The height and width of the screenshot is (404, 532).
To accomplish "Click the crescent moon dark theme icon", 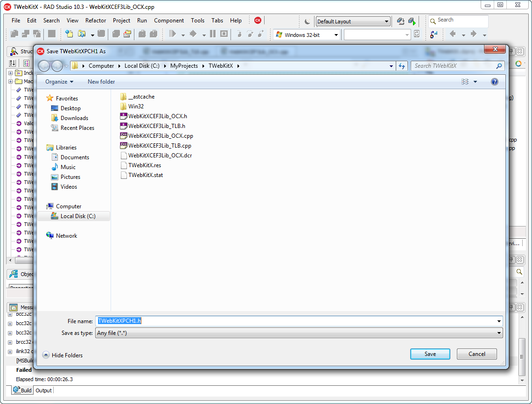I will point(308,21).
